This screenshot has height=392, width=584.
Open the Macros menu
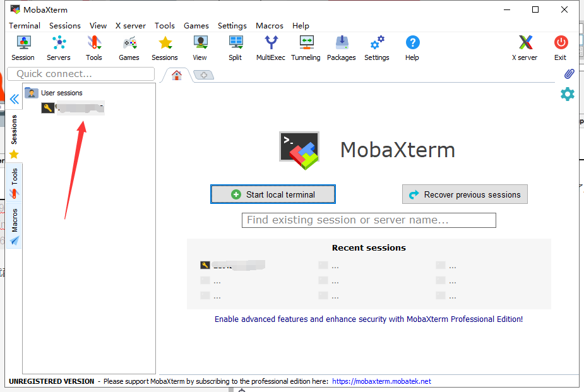coord(270,26)
